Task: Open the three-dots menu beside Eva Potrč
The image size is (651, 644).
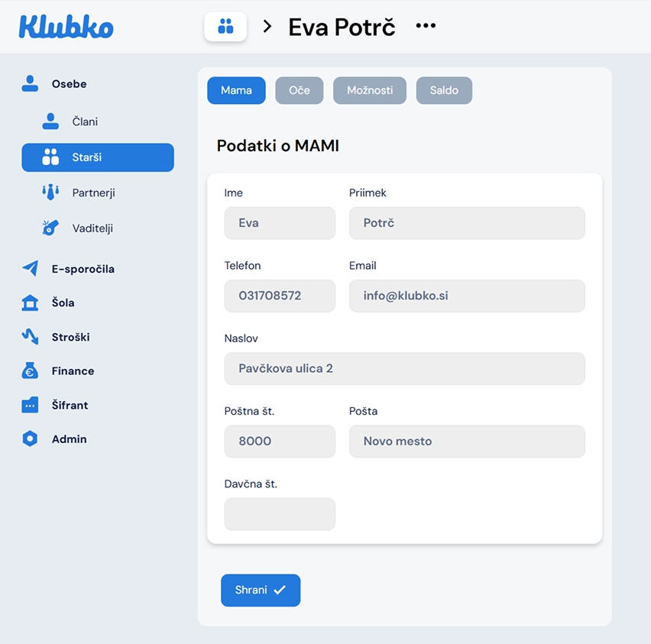Action: pos(426,26)
